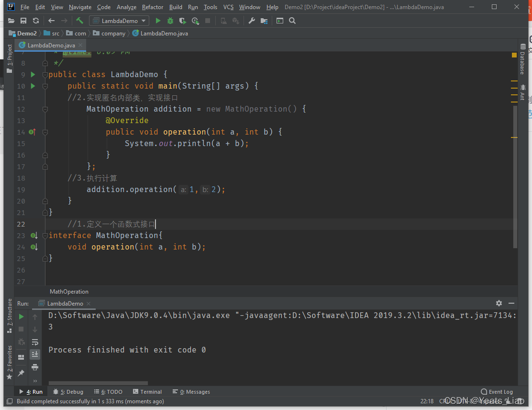
Task: Toggle the 0: Messages tool window
Action: tap(191, 392)
